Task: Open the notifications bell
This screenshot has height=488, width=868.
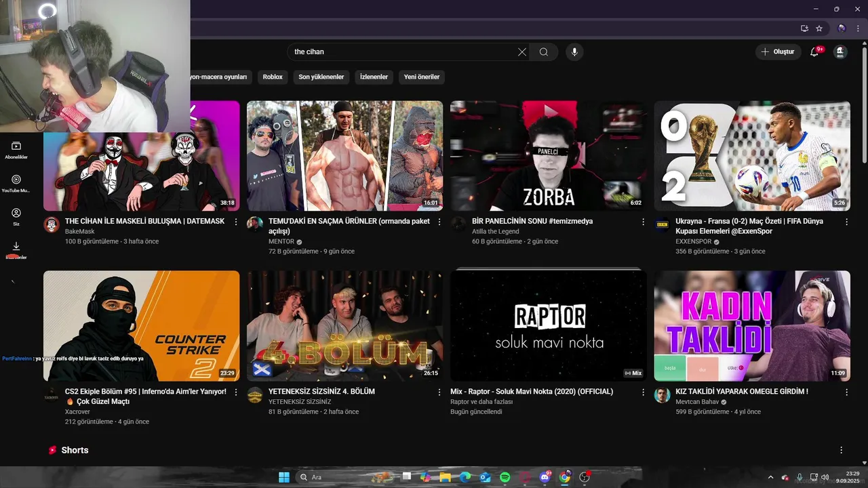Action: tap(814, 52)
